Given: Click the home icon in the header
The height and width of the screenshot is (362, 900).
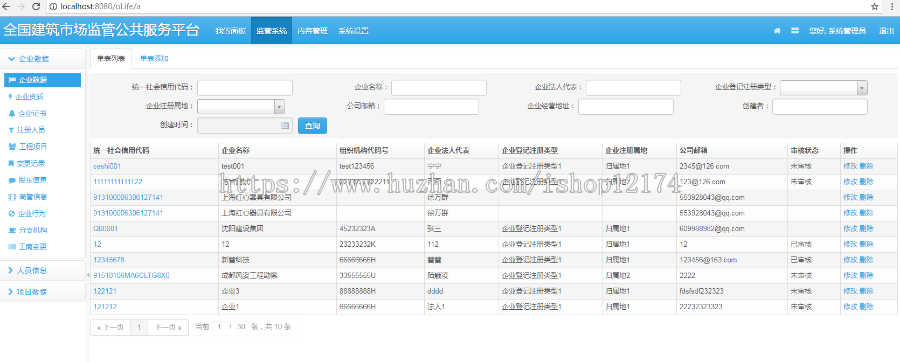Looking at the screenshot, I should 777,30.
